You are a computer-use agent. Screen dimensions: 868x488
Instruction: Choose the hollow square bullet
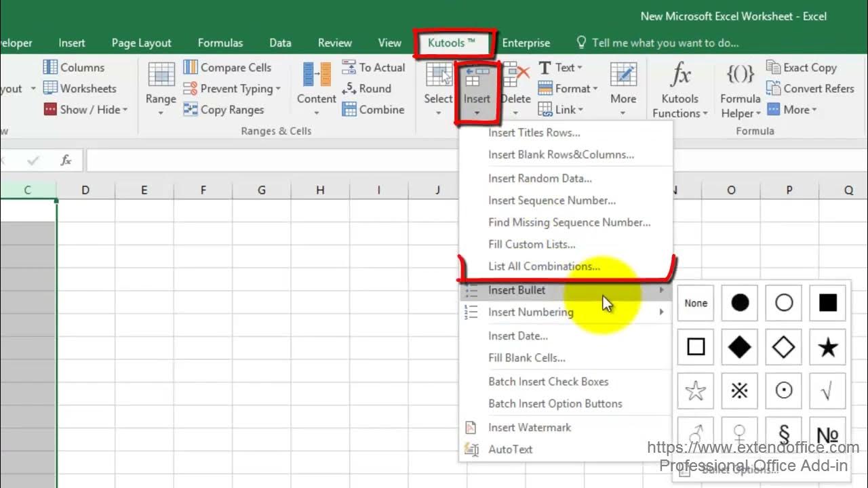[696, 347]
